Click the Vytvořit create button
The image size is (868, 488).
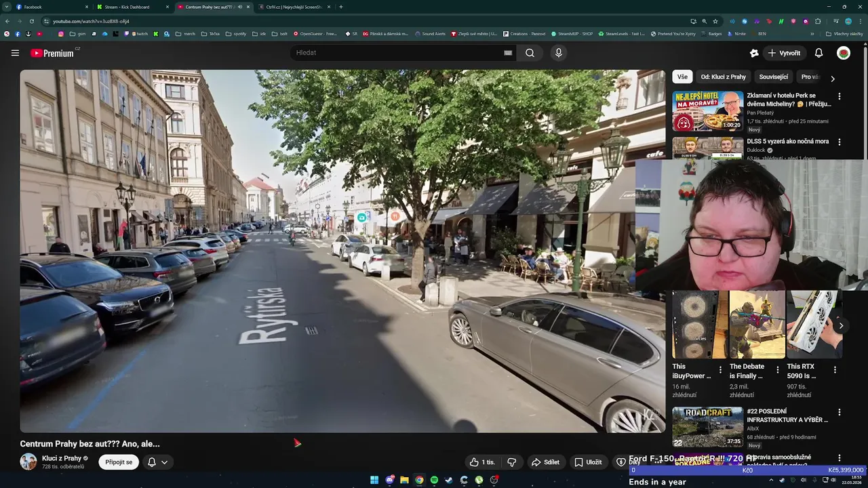[x=784, y=53]
